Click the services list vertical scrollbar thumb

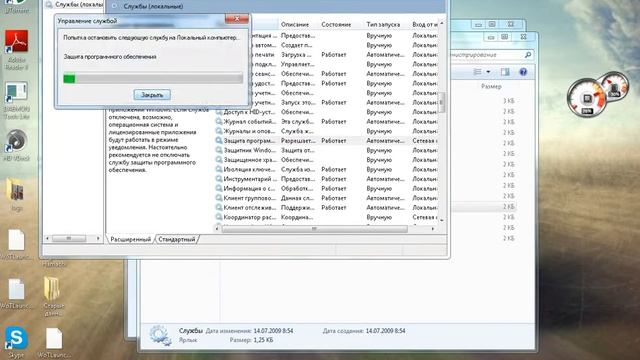pyautogui.click(x=442, y=102)
